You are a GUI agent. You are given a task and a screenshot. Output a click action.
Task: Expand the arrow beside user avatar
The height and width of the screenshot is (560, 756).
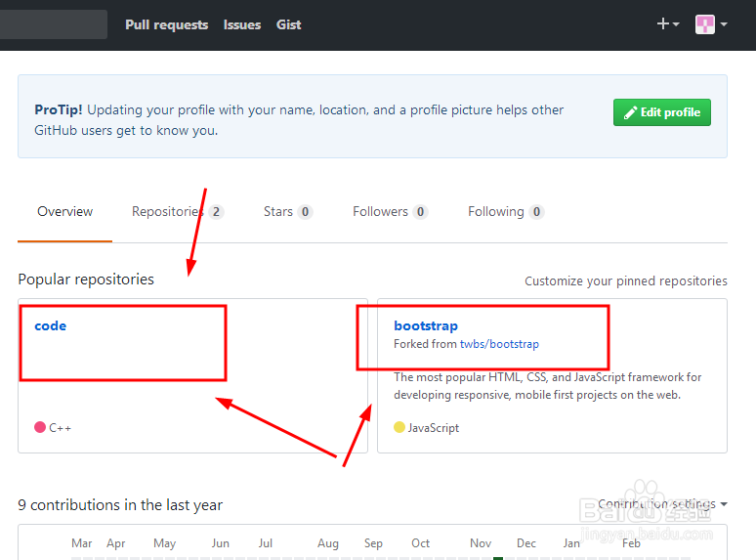pyautogui.click(x=724, y=24)
